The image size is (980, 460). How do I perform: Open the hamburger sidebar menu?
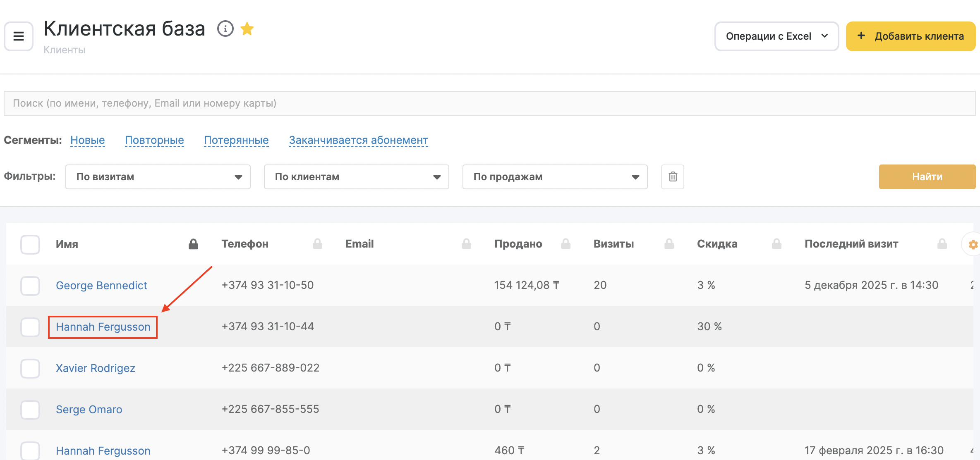pos(19,36)
